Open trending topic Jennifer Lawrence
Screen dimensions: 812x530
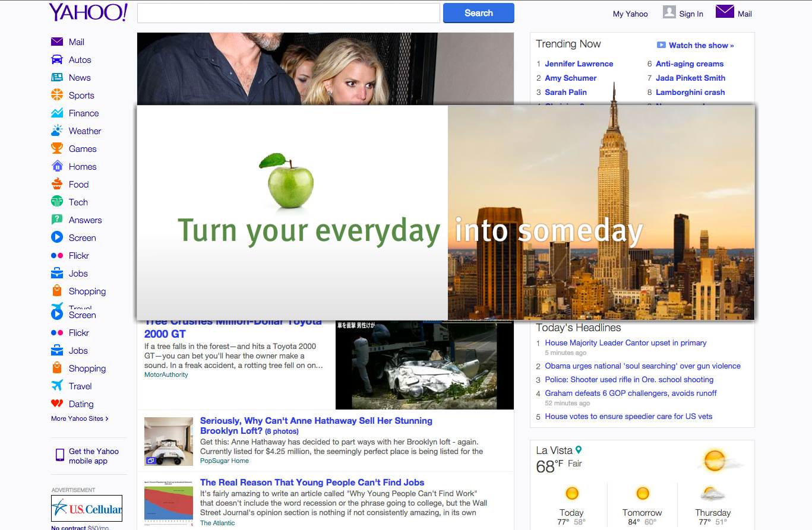[579, 64]
